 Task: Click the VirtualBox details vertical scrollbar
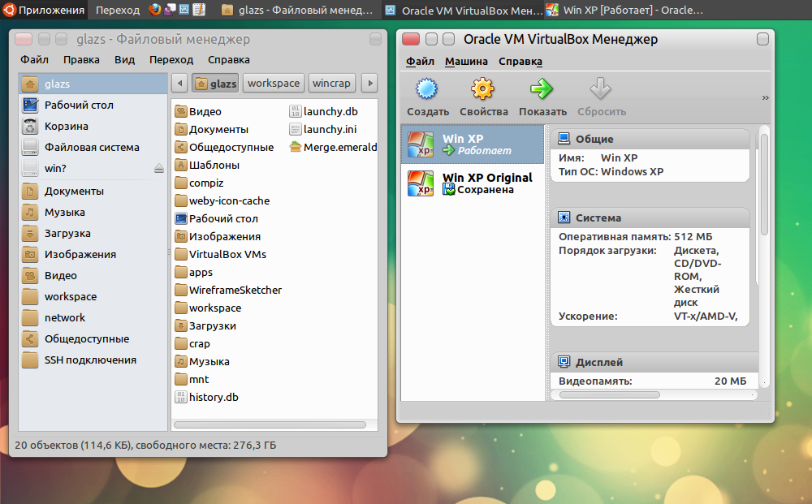(764, 183)
